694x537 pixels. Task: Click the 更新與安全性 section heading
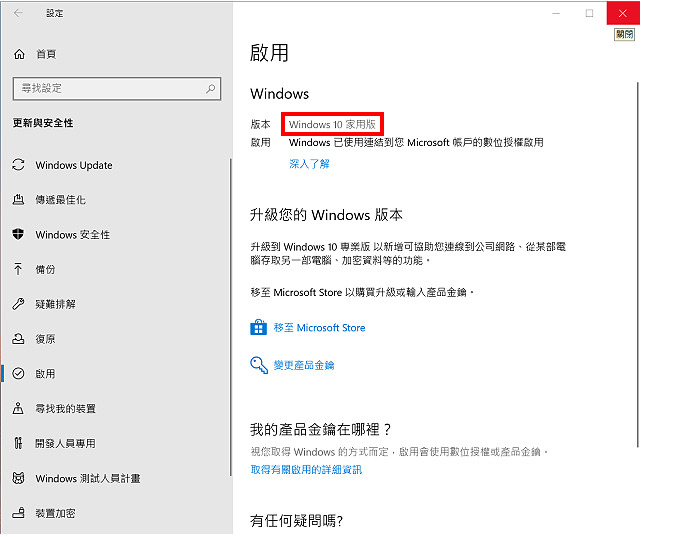coord(43,123)
